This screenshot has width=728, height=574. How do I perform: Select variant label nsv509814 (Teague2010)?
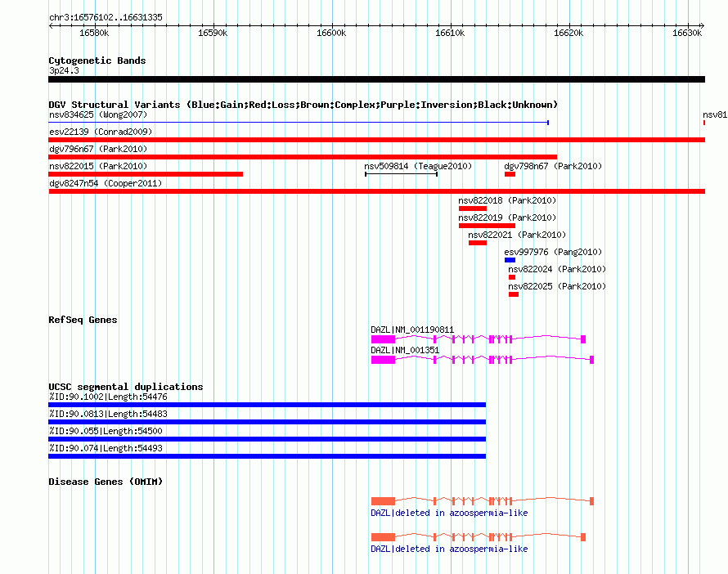(x=418, y=166)
